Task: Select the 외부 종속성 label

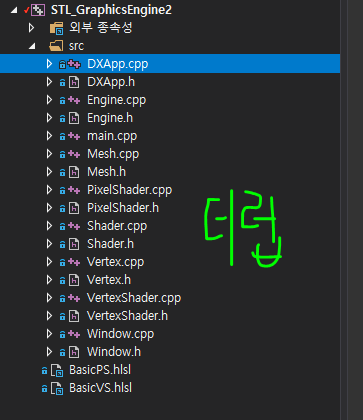Action: (101, 28)
